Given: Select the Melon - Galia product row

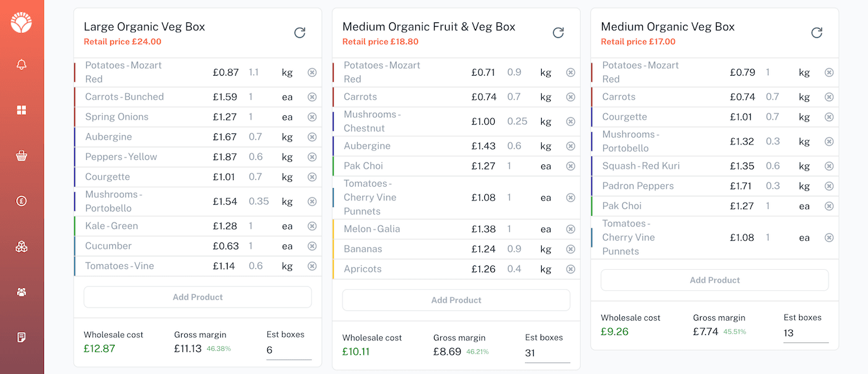Looking at the screenshot, I should 403,229.
